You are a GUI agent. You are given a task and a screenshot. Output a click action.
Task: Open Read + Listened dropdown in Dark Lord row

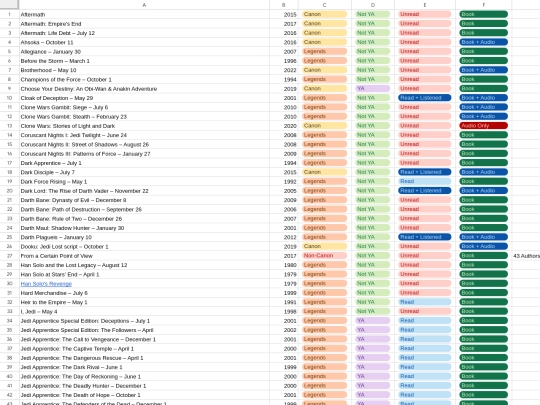(x=425, y=190)
